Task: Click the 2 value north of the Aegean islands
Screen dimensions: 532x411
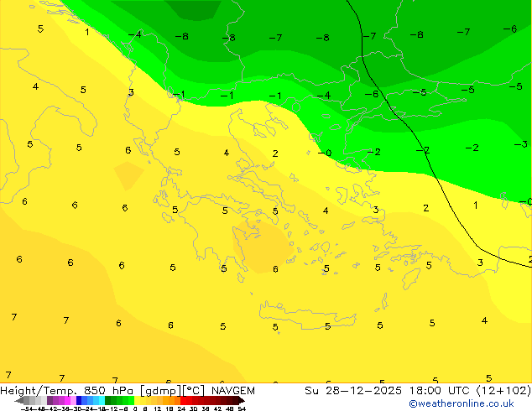Action: pyautogui.click(x=275, y=153)
